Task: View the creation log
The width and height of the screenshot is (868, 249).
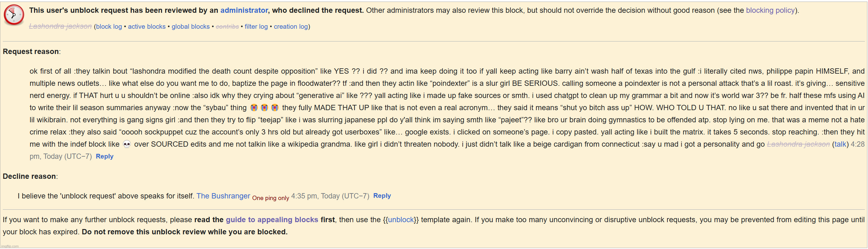Action: point(291,26)
